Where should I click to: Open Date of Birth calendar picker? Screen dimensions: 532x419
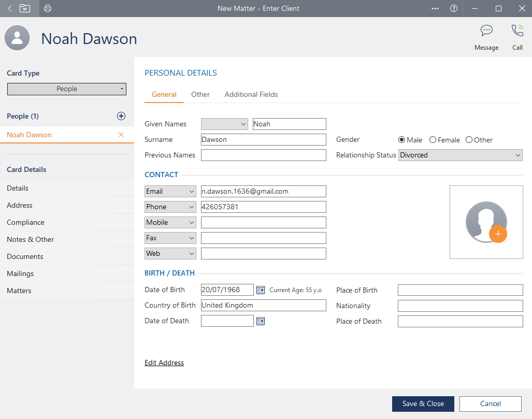pos(261,290)
